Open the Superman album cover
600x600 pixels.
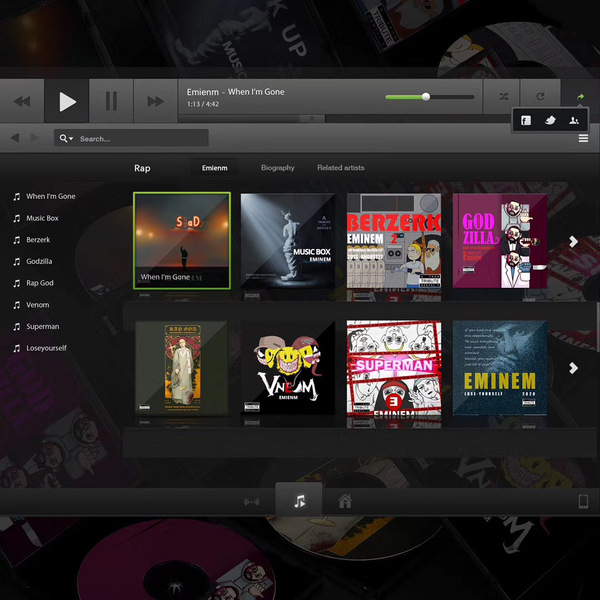point(394,368)
